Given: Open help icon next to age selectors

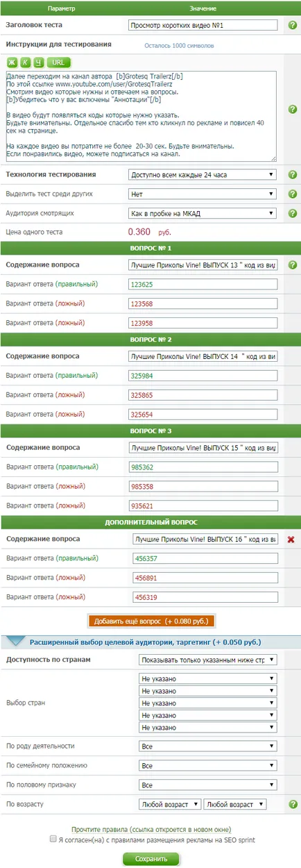Looking at the screenshot, I should tap(292, 804).
